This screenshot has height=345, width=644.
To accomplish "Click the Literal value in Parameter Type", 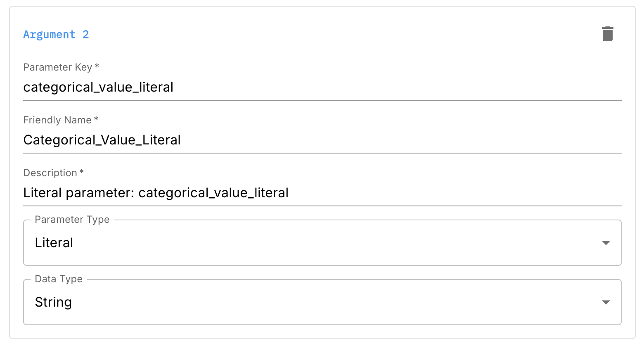I will [x=54, y=243].
